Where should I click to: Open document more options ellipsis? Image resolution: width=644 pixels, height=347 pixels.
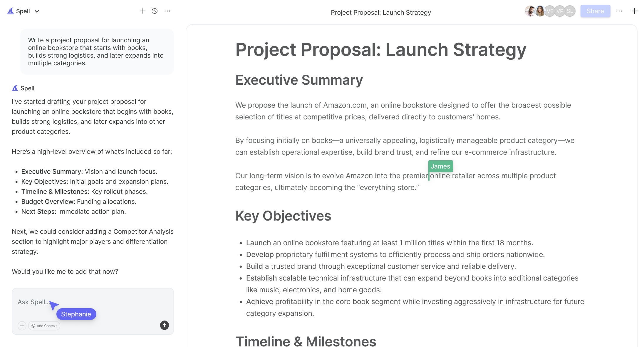point(619,11)
